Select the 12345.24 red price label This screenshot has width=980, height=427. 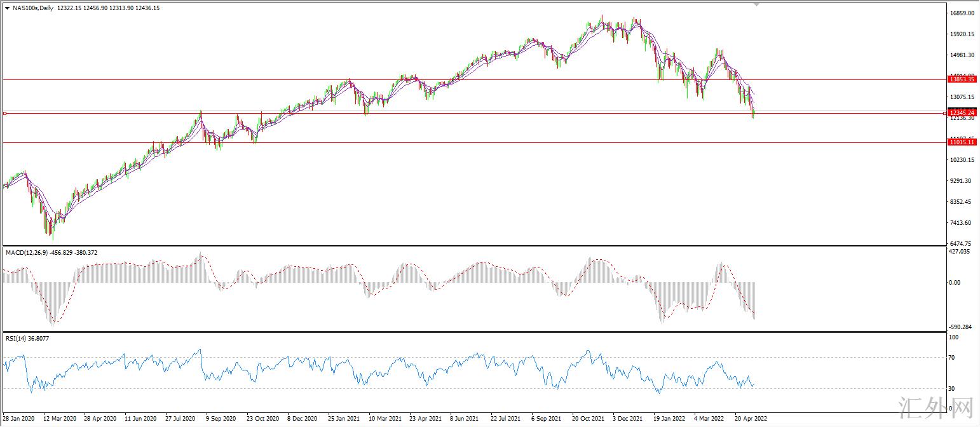point(962,112)
